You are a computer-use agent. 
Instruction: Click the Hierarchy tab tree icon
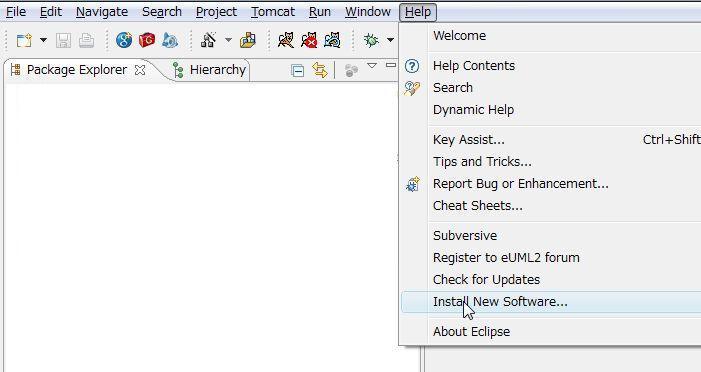(x=178, y=71)
